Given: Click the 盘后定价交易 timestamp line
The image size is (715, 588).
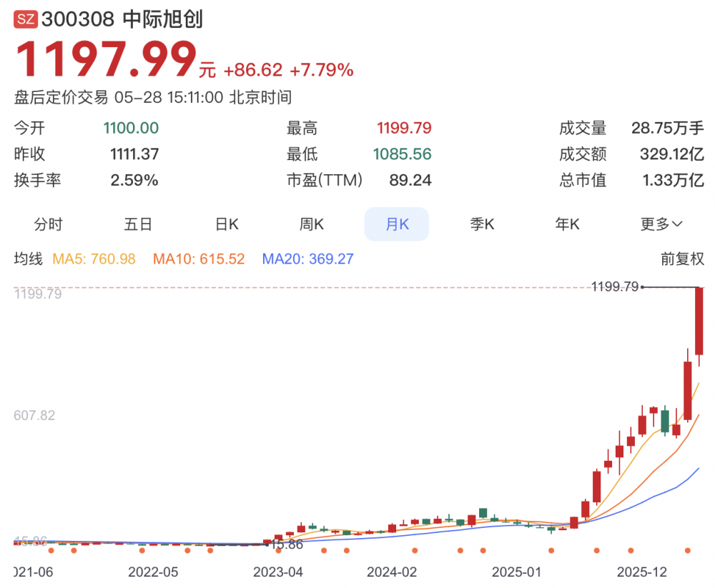Looking at the screenshot, I should (x=153, y=97).
